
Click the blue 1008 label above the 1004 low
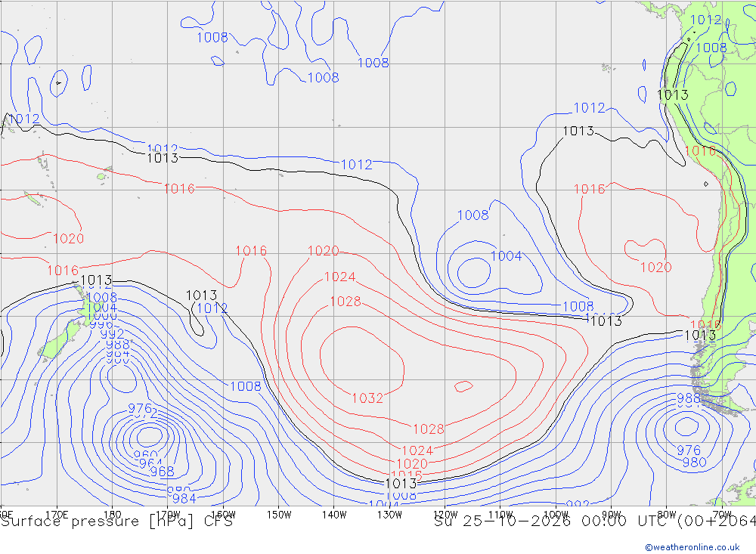click(x=473, y=215)
